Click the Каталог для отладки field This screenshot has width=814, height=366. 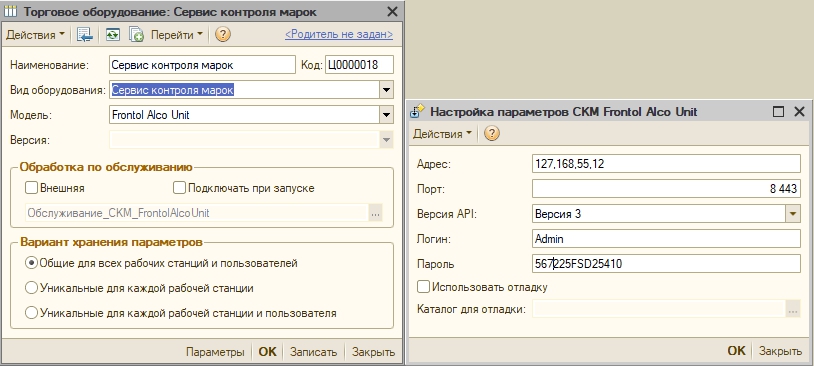click(x=659, y=310)
